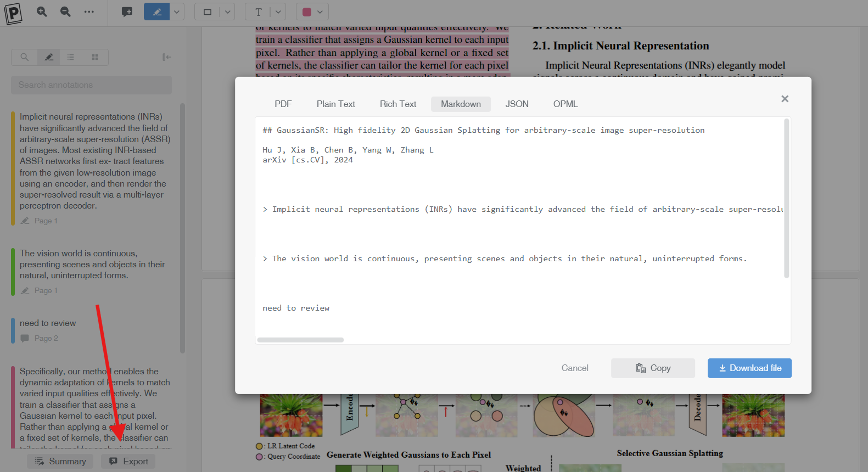The image size is (868, 472).
Task: Switch to the Plain Text tab
Action: [x=336, y=104]
